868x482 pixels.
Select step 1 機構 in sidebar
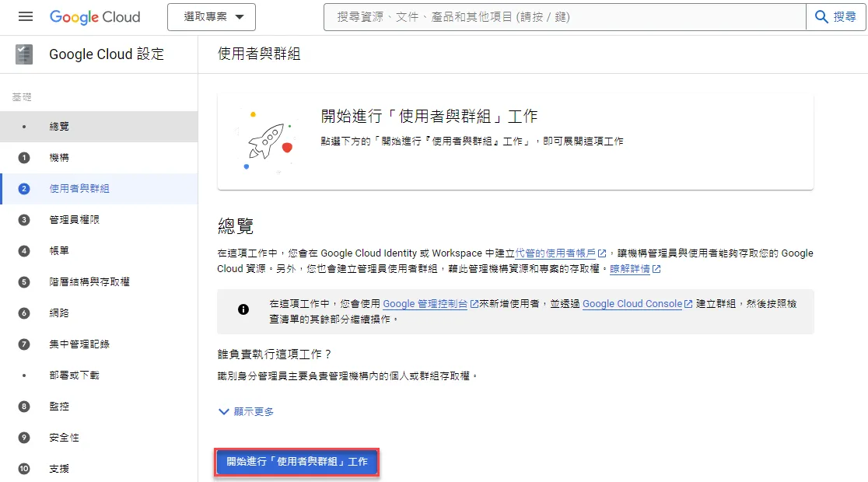click(99, 158)
